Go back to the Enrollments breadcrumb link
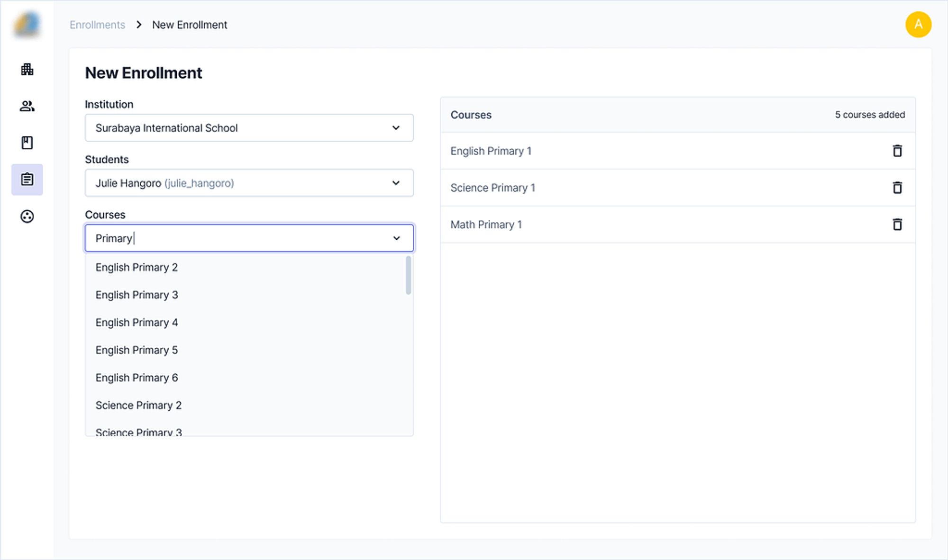This screenshot has width=948, height=560. coord(97,25)
